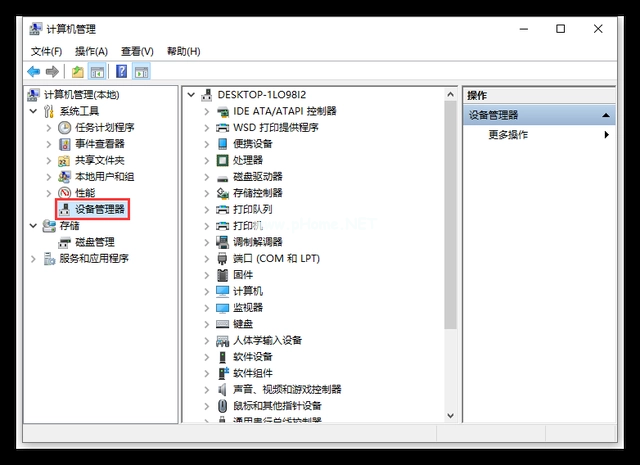Collapse the DESKTOP-1LO98I2 root node
The image size is (640, 465).
tap(191, 94)
